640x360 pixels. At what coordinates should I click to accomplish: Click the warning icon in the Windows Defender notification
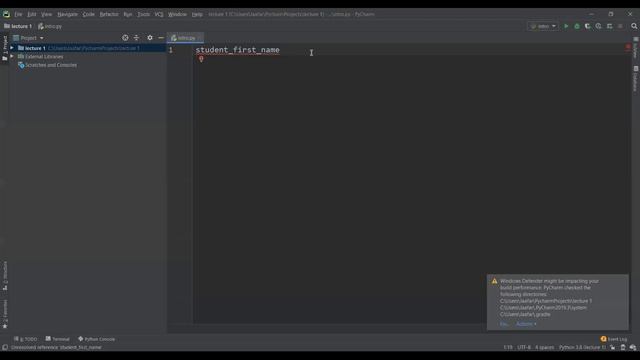pyautogui.click(x=494, y=281)
